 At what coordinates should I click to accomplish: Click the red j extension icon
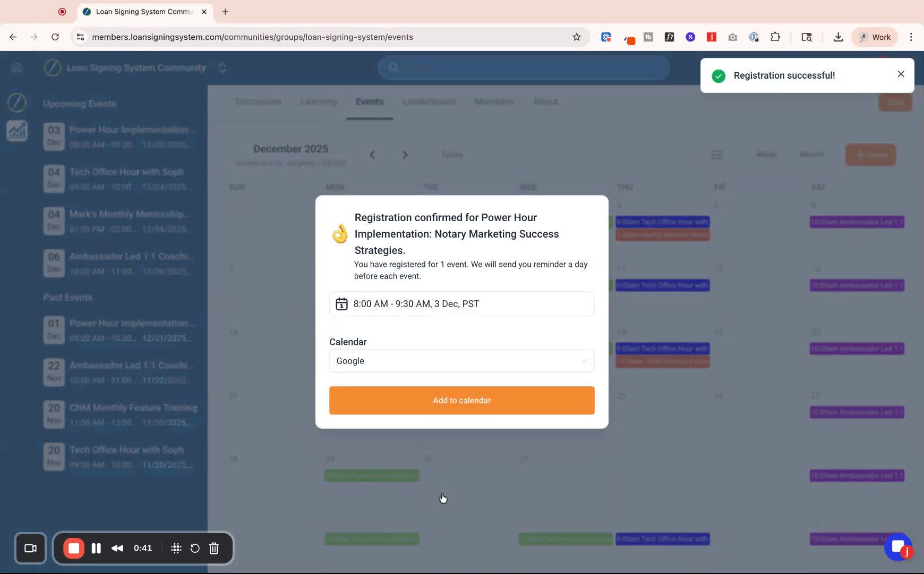click(712, 37)
